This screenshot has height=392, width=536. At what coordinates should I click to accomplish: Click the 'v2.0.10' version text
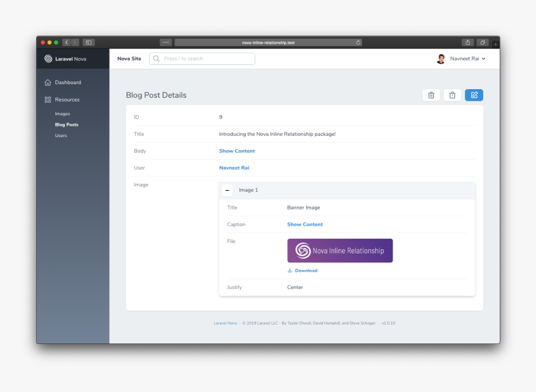pyautogui.click(x=388, y=323)
